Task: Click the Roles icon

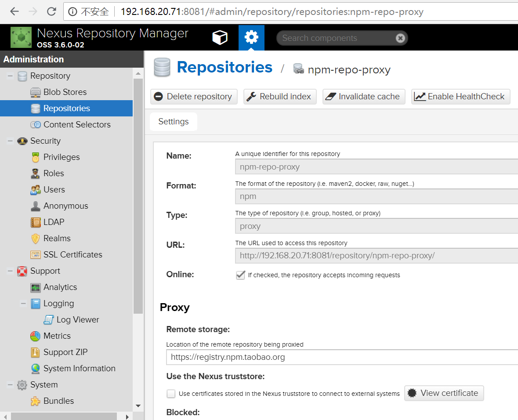Action: pos(35,174)
